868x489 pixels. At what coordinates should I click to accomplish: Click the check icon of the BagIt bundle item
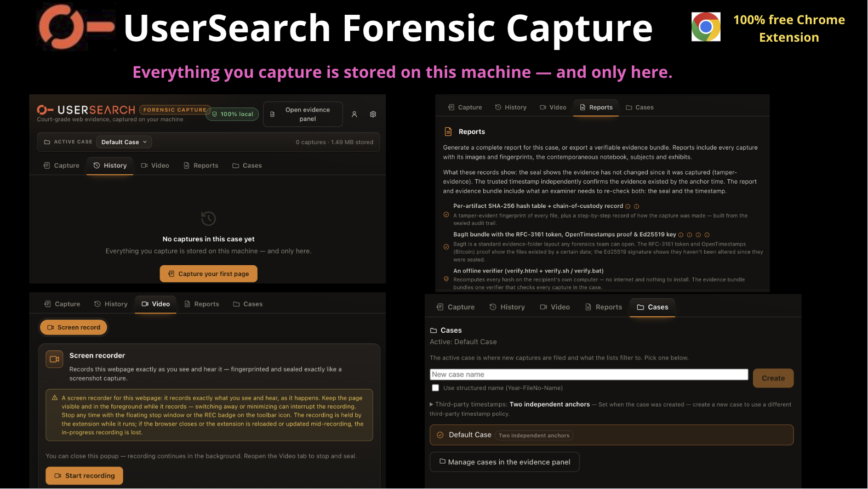point(446,247)
